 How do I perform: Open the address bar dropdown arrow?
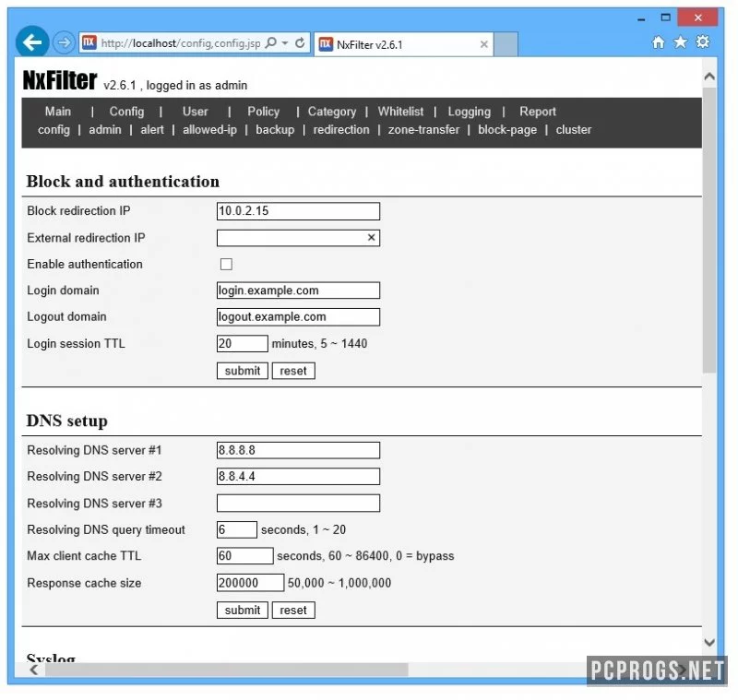tap(285, 42)
